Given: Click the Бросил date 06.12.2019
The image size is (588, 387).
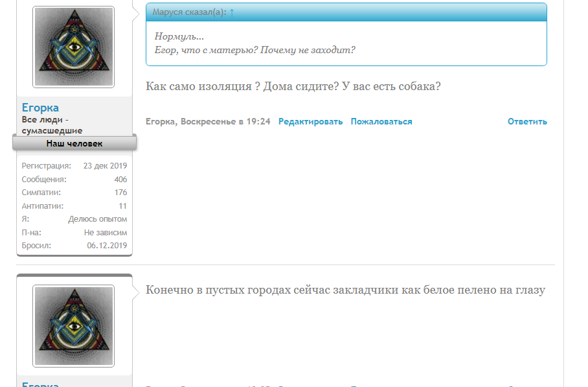Looking at the screenshot, I should [108, 245].
